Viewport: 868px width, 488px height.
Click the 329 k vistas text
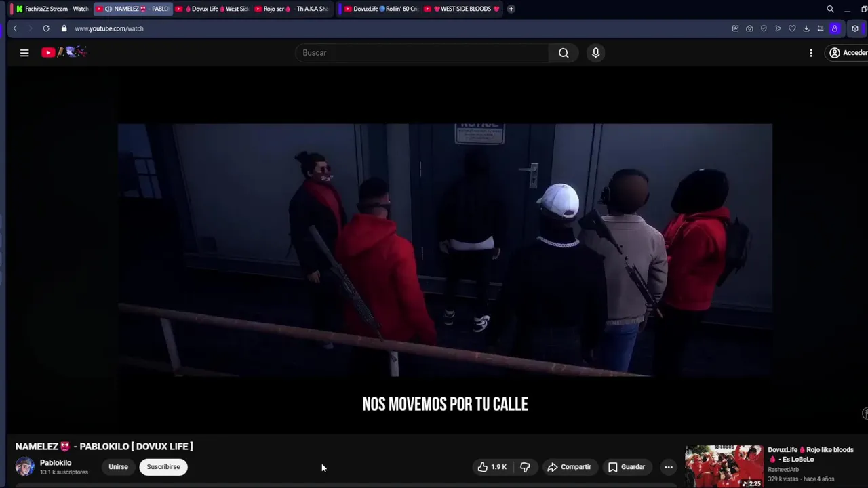(x=783, y=479)
